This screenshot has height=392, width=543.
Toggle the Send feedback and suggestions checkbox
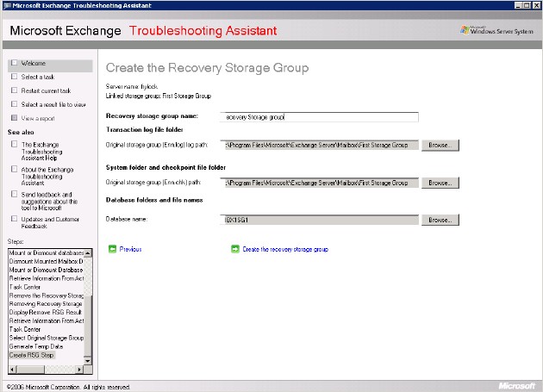[14, 194]
